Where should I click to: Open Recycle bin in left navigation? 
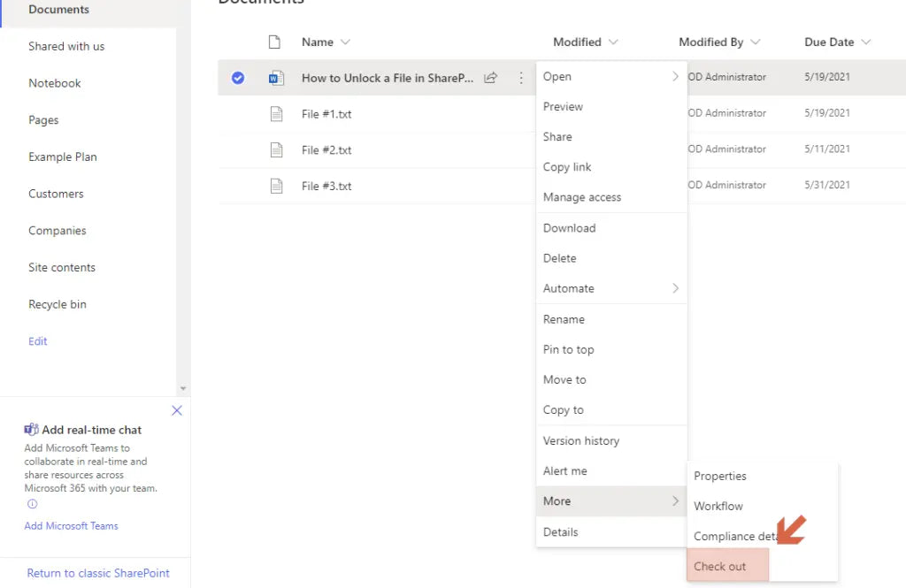(58, 304)
